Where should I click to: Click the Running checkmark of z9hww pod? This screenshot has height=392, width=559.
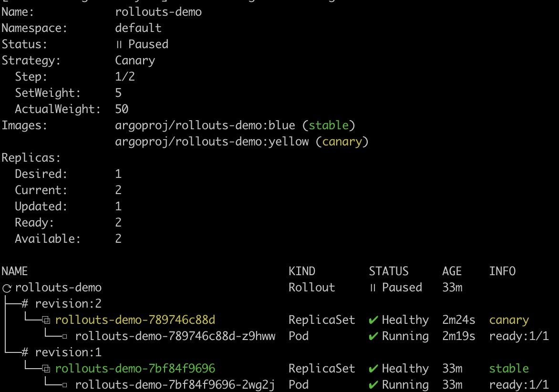373,336
